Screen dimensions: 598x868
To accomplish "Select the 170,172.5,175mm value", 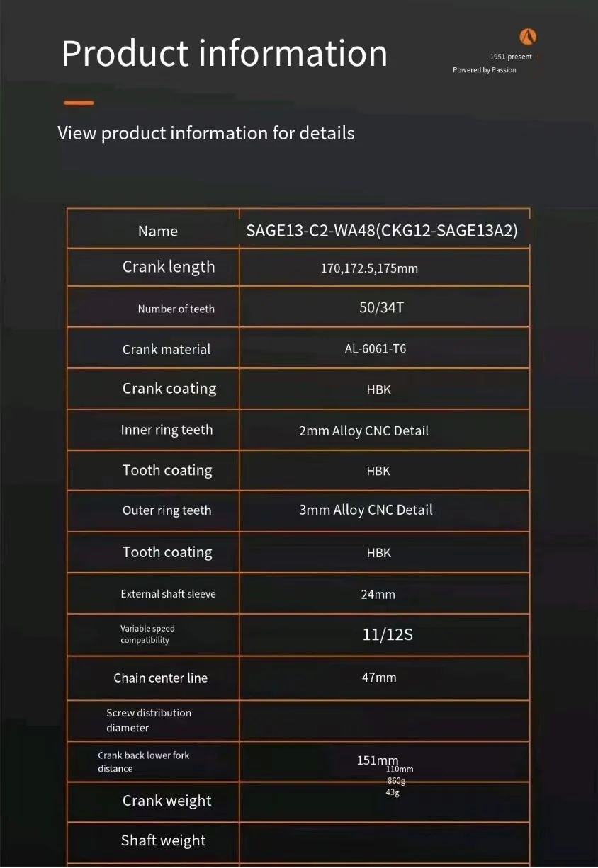I will click(x=369, y=268).
